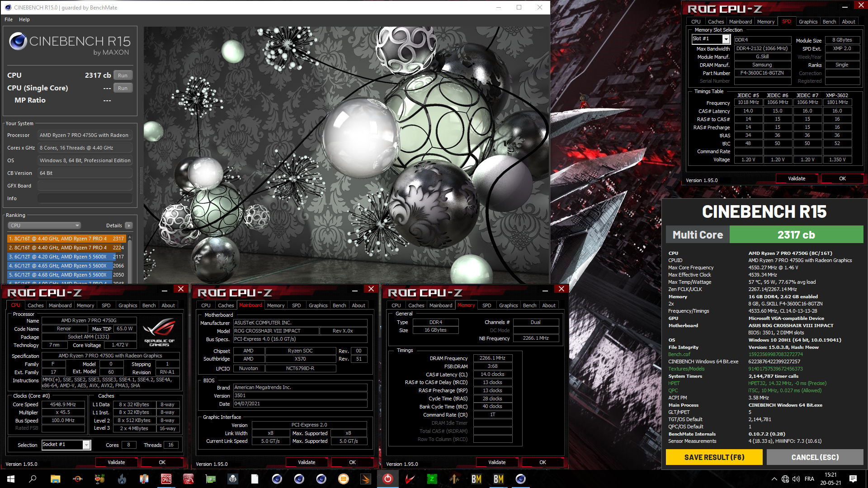The width and height of the screenshot is (868, 488).
Task: Open SPD tab in the Memory CPU-Z window
Action: 487,305
